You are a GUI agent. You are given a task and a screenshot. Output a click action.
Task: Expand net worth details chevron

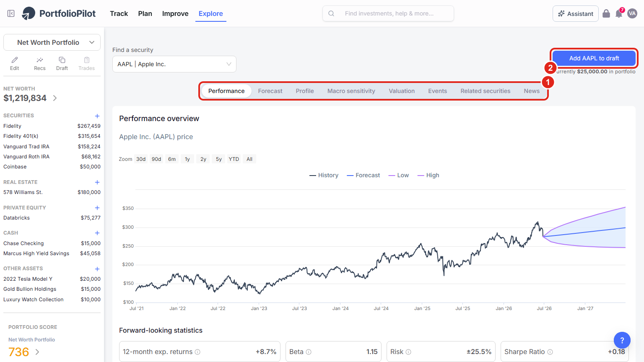click(55, 98)
